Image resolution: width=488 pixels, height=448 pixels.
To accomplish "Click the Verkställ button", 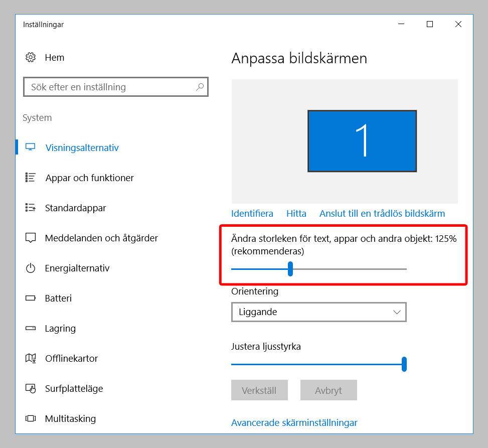I will [259, 390].
